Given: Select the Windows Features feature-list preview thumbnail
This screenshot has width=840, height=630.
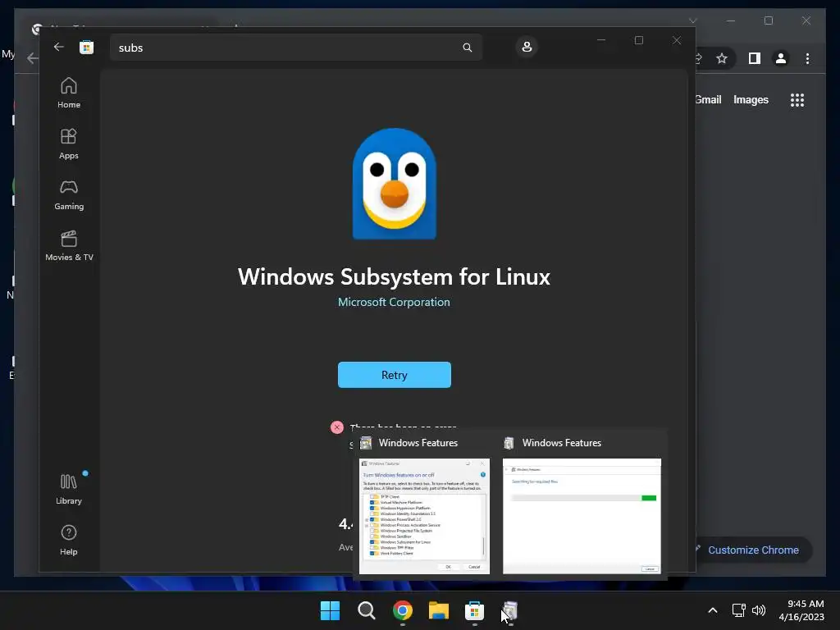Looking at the screenshot, I should click(x=424, y=516).
